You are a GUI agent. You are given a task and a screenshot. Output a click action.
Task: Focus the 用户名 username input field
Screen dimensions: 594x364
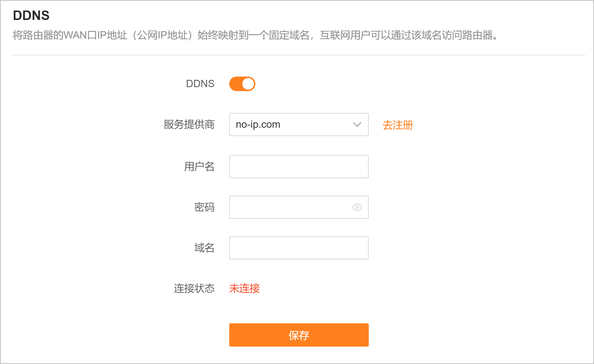click(x=299, y=167)
